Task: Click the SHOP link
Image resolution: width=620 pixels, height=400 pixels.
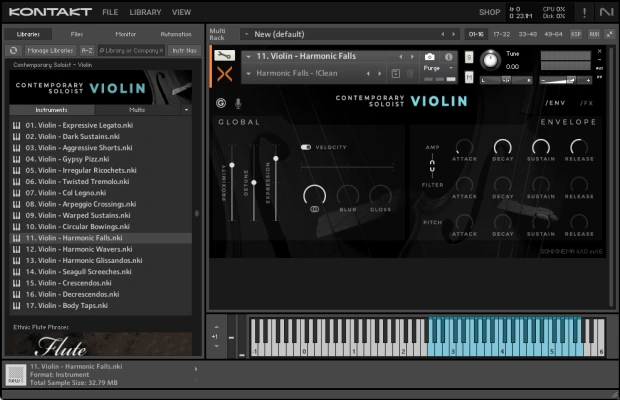Action: [489, 12]
